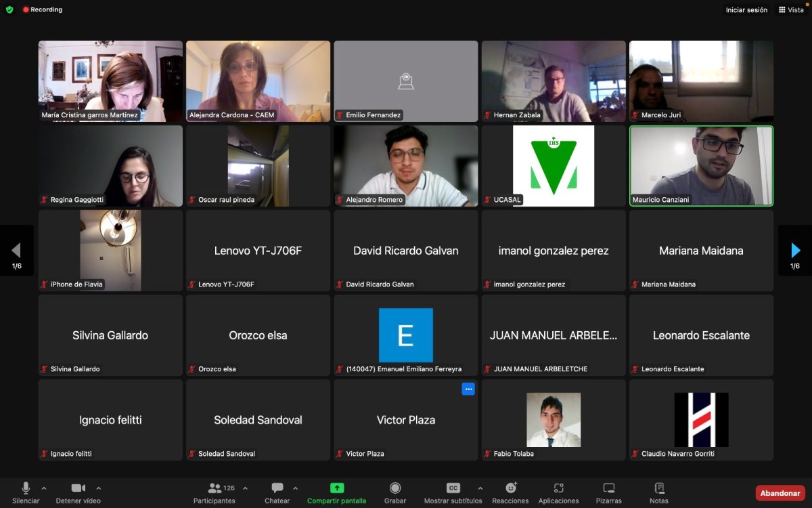The width and height of the screenshot is (812, 508).
Task: Select Oscar raul pineda video tile
Action: pyautogui.click(x=258, y=166)
